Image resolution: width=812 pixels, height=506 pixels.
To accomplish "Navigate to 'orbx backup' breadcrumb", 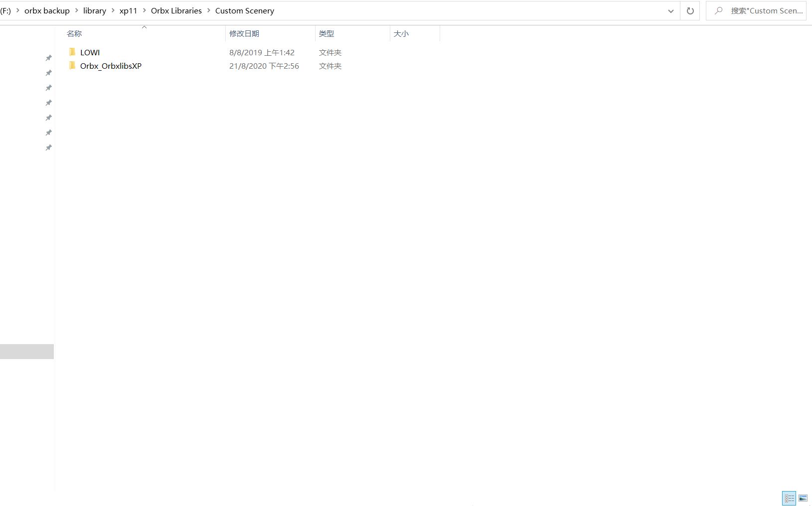I will pos(47,11).
